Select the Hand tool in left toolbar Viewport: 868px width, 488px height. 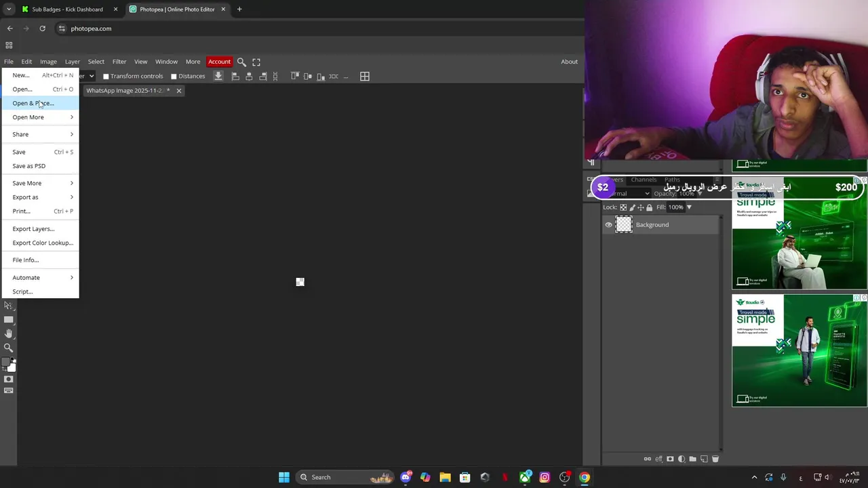8,333
